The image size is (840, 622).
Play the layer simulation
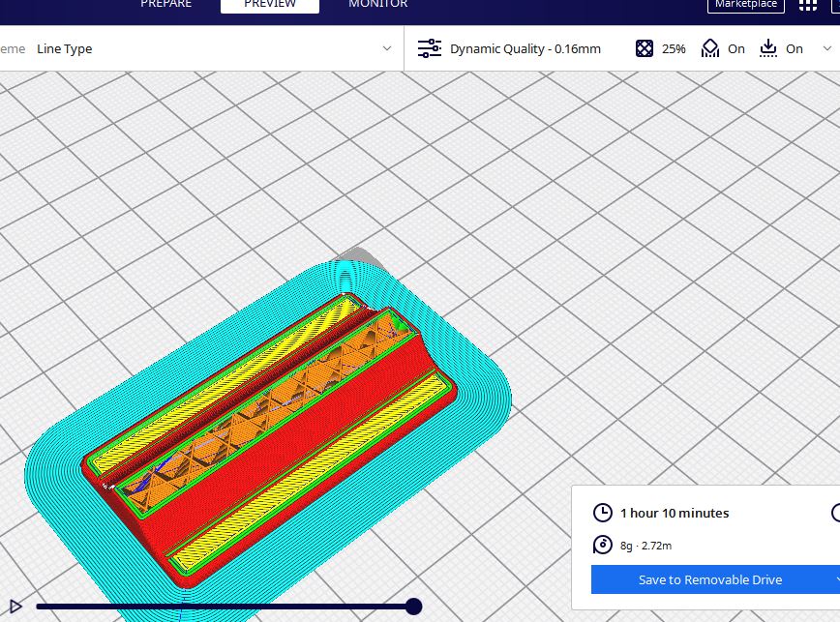(14, 607)
